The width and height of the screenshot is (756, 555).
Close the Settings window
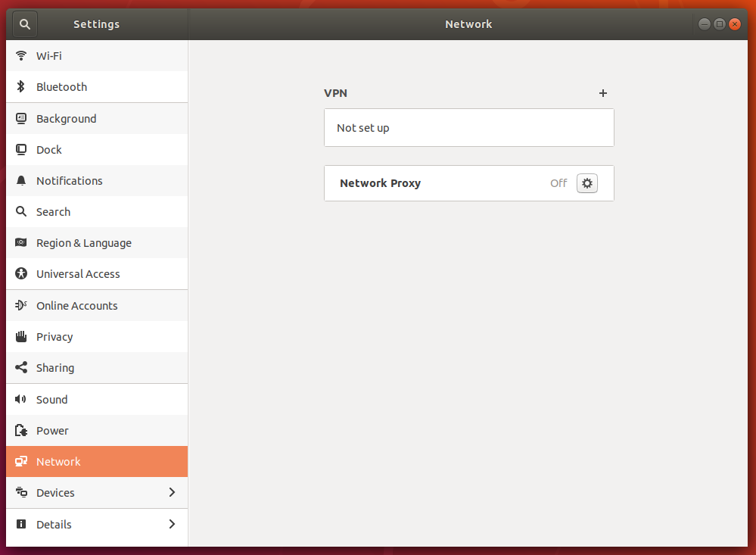[735, 24]
